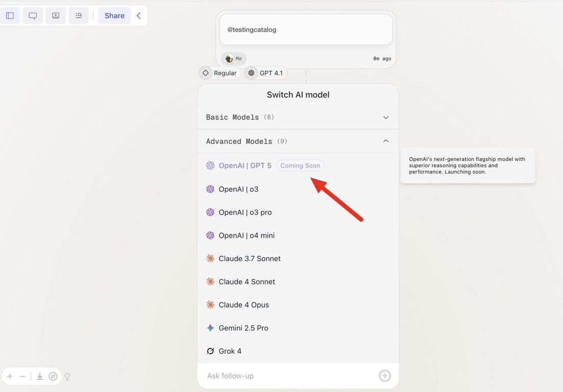Image resolution: width=563 pixels, height=392 pixels.
Task: Click the Grok logo icon
Action: pyautogui.click(x=210, y=351)
